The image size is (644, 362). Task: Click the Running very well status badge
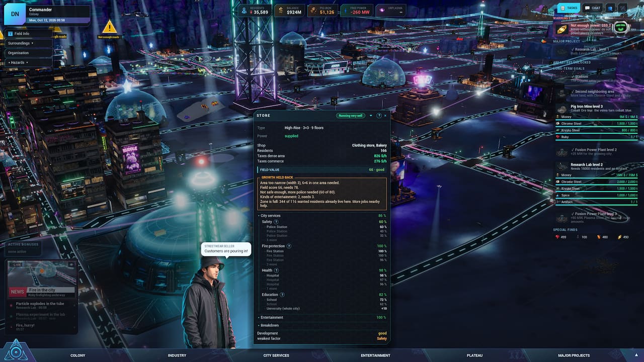(351, 116)
